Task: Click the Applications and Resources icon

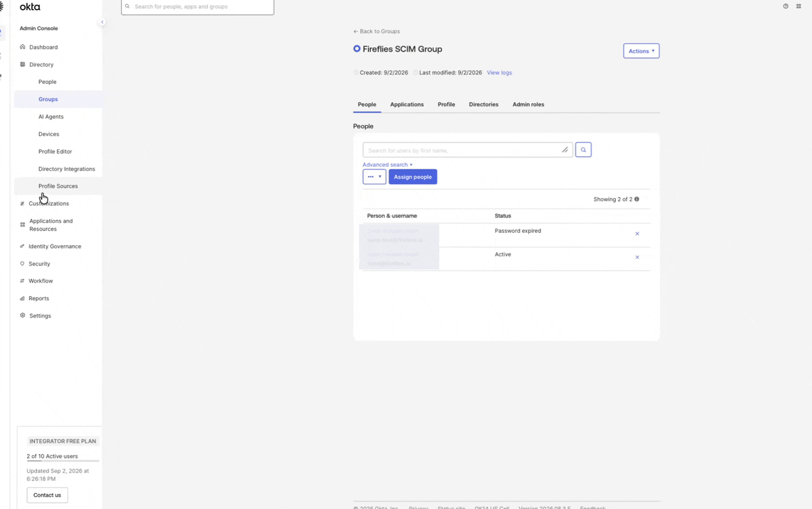Action: pos(22,225)
